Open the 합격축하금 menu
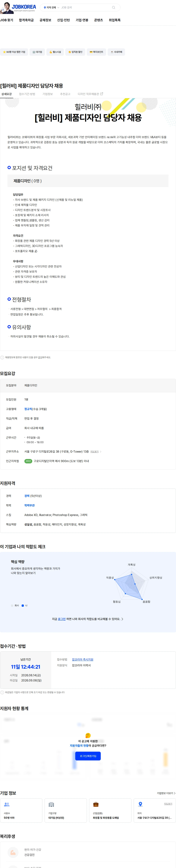 click(x=26, y=20)
